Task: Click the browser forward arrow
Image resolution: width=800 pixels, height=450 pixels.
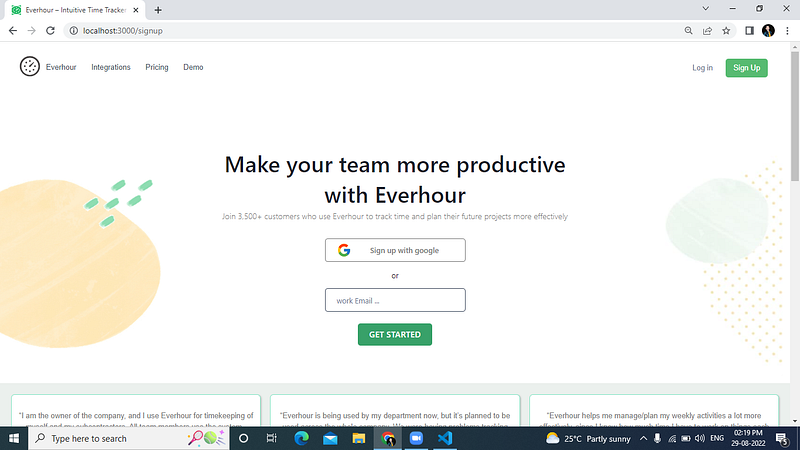Action: (x=32, y=31)
